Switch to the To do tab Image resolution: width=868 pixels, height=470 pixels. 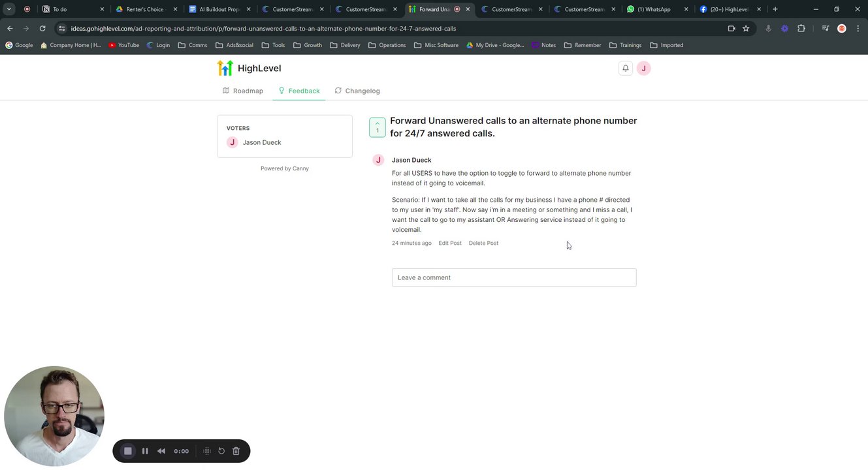[x=72, y=9]
